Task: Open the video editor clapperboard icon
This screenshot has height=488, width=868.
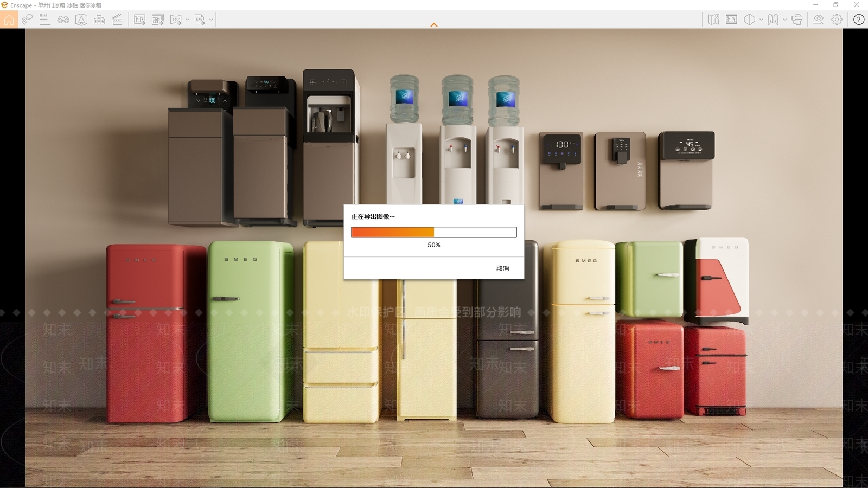Action: point(117,20)
